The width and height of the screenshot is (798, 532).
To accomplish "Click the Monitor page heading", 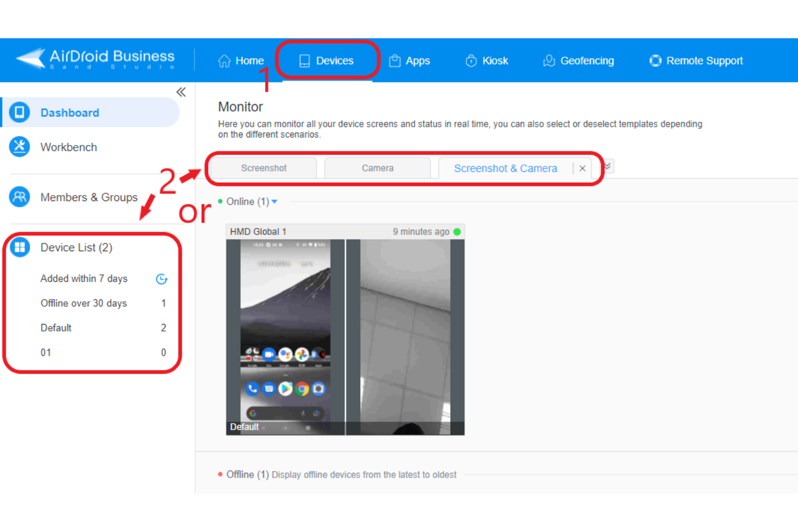I will 240,107.
